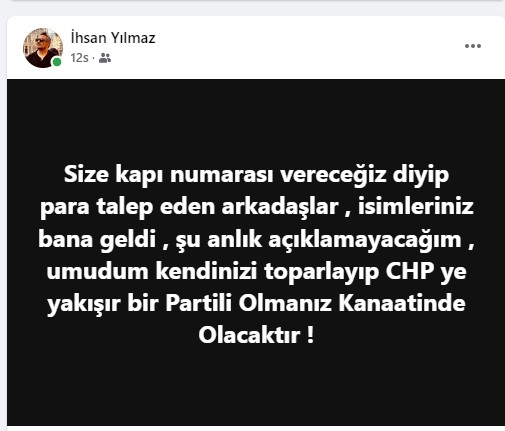This screenshot has width=505, height=431.
Task: Click the line starting 'yakışır bir Partili'
Action: [x=256, y=304]
